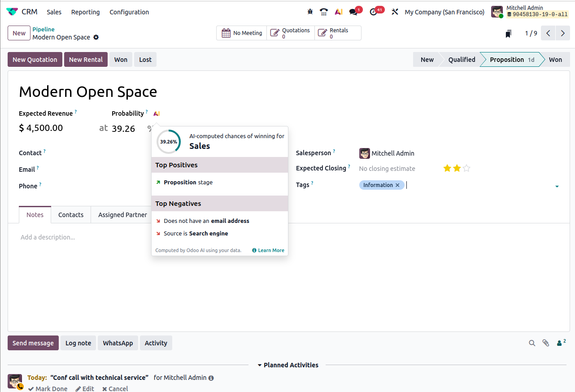Set priority to three stars
Image resolution: width=575 pixels, height=392 pixels.
coord(466,168)
